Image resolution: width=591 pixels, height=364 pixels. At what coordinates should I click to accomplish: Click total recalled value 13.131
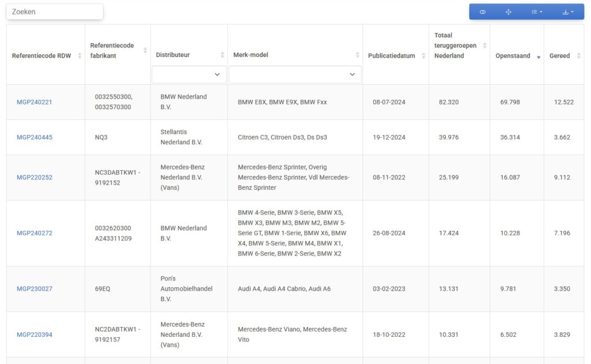tap(448, 288)
